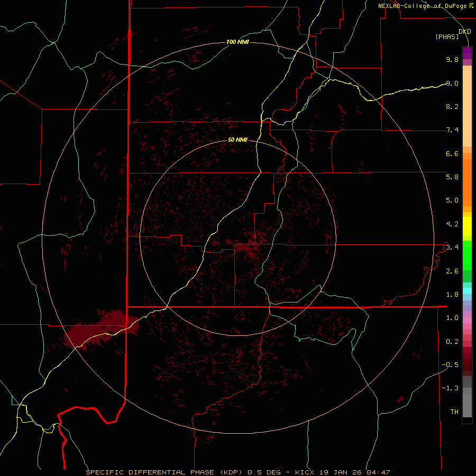
Task: Select the 9.0 scale value
Action: 452,83
